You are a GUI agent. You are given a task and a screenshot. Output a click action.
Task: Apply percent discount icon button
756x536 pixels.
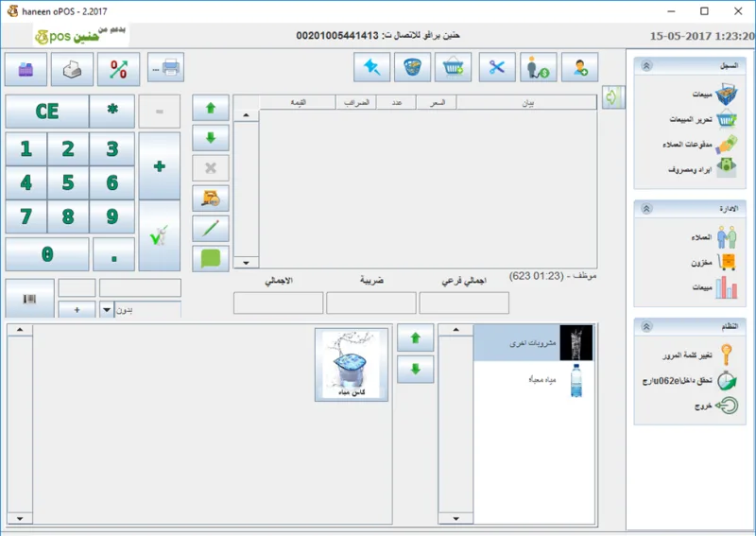pos(119,69)
